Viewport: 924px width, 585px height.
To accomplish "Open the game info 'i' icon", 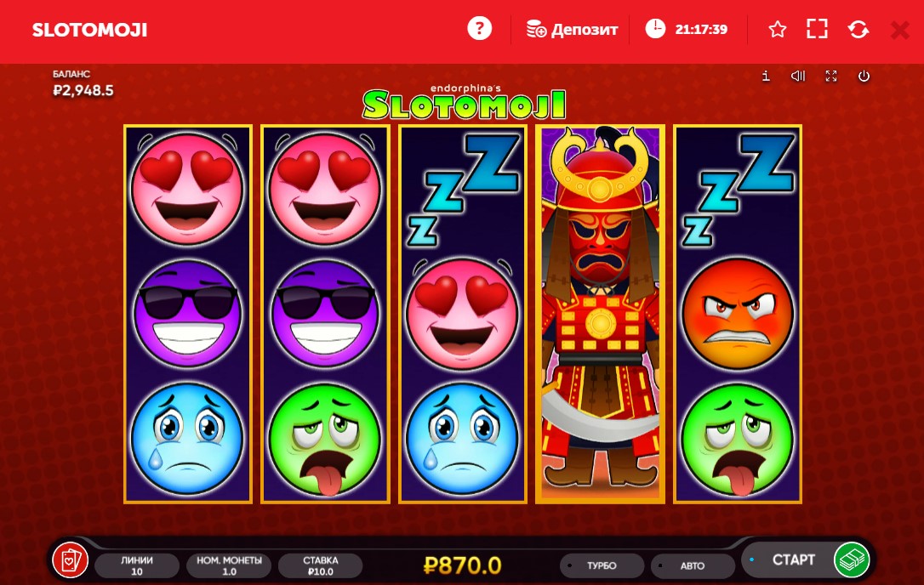I will [x=766, y=76].
